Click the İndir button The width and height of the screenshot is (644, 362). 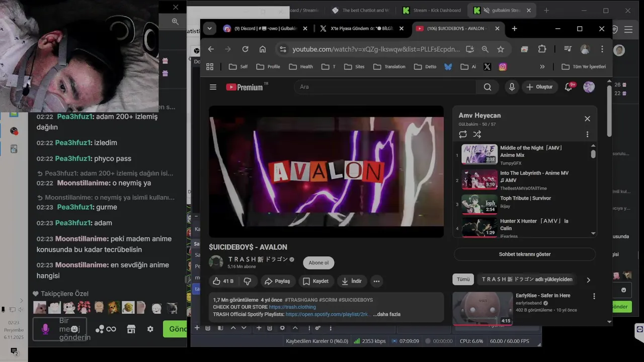(352, 281)
